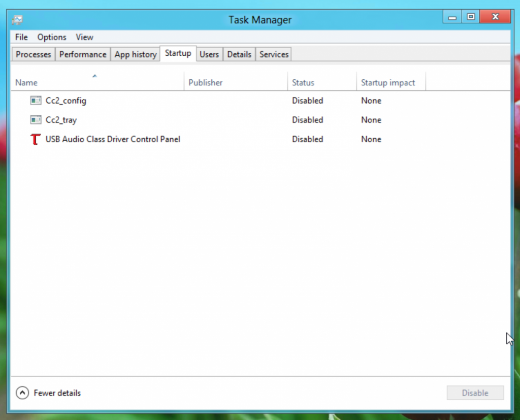520x420 pixels.
Task: Sort by the Publisher column header
Action: tap(236, 82)
